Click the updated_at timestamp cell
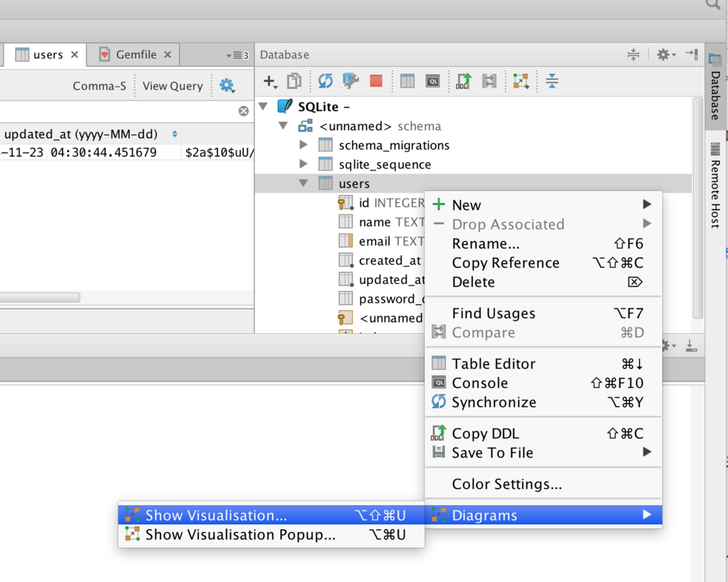This screenshot has height=582, width=728. tap(90, 152)
